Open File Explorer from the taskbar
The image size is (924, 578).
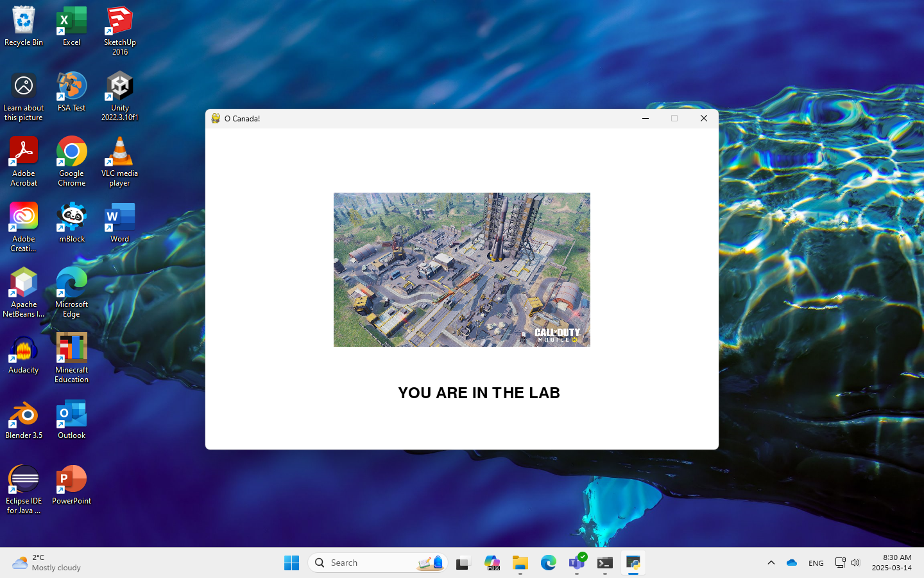click(x=520, y=563)
